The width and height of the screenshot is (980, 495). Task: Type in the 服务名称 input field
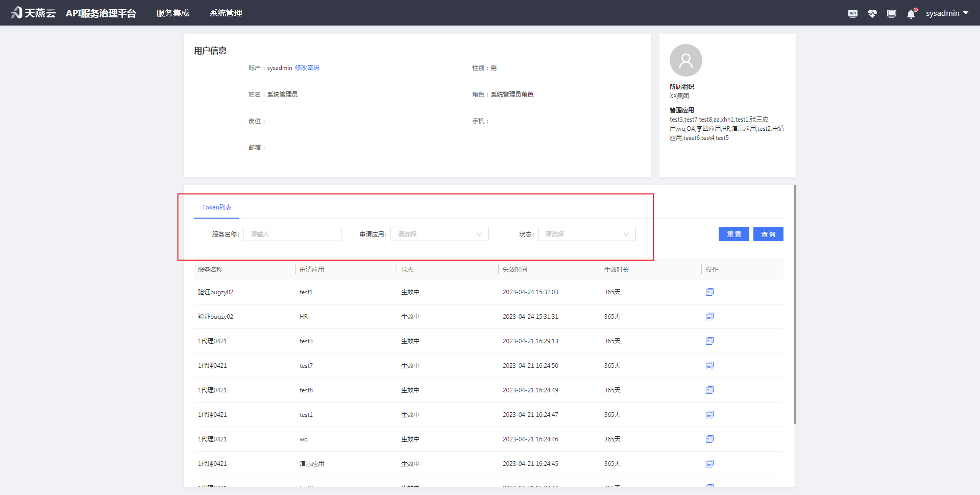coord(292,233)
